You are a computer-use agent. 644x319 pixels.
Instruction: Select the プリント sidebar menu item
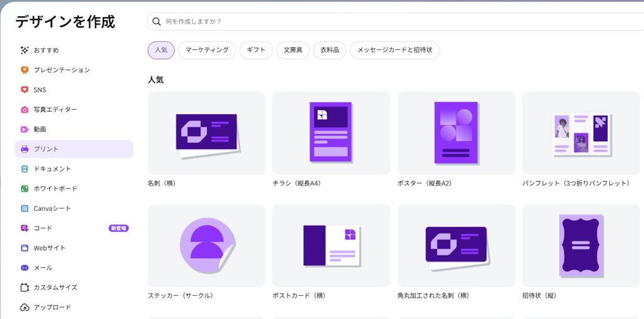point(74,149)
